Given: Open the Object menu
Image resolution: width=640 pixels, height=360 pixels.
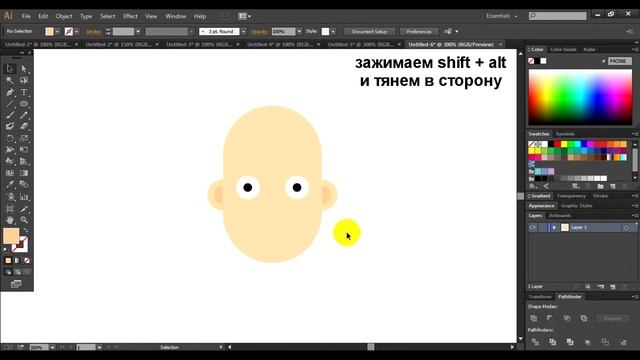Looking at the screenshot, I should tap(64, 16).
